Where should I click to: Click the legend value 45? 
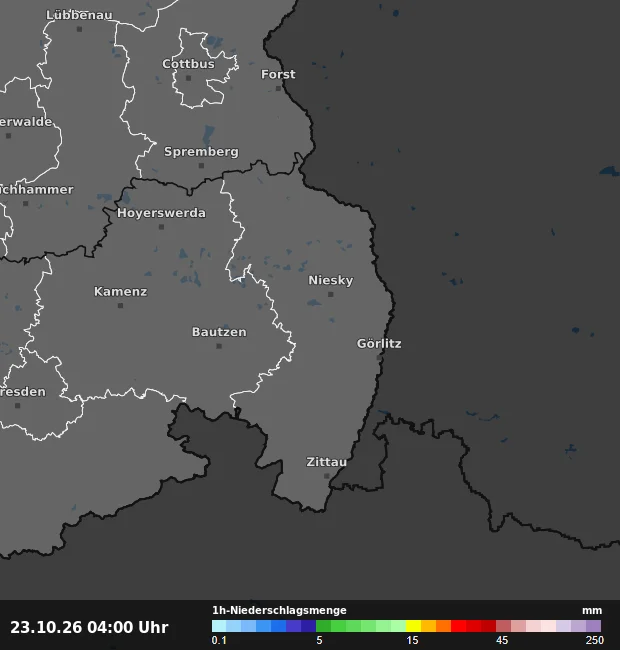(x=502, y=640)
